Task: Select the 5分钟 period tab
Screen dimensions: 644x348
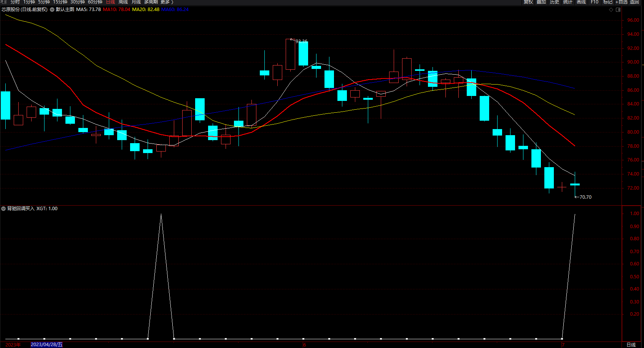Action: [44, 2]
